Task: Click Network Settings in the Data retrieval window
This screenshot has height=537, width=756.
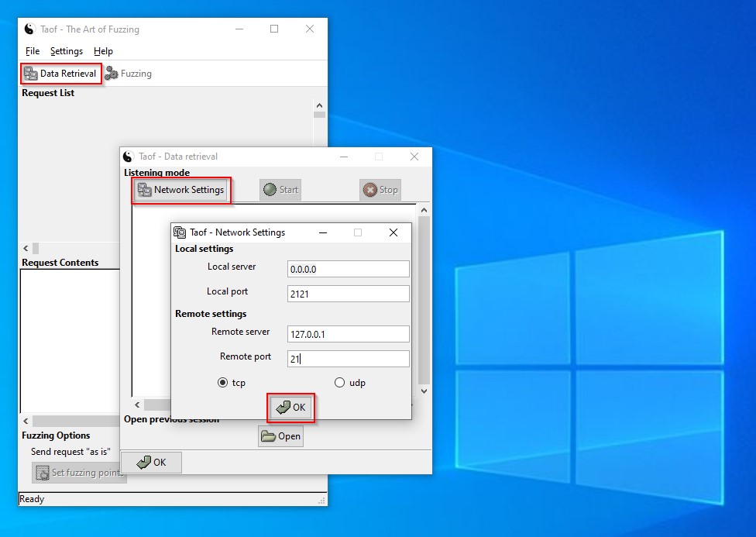Action: pos(181,190)
